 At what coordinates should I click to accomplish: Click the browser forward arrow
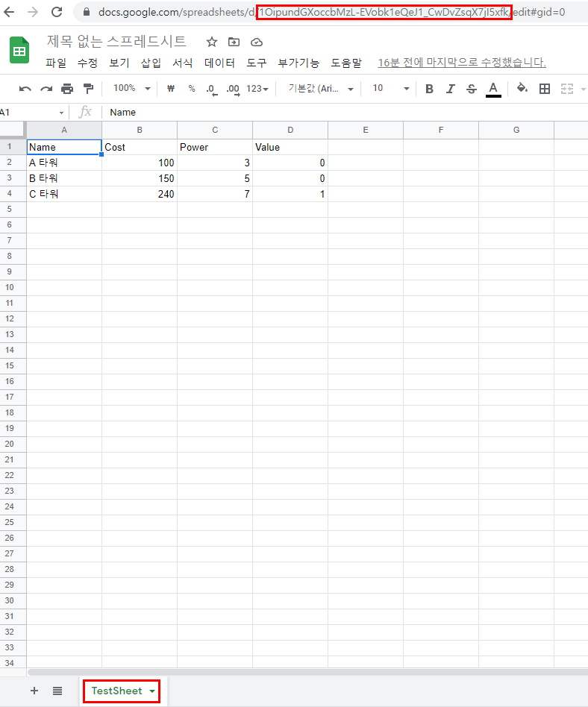[33, 12]
